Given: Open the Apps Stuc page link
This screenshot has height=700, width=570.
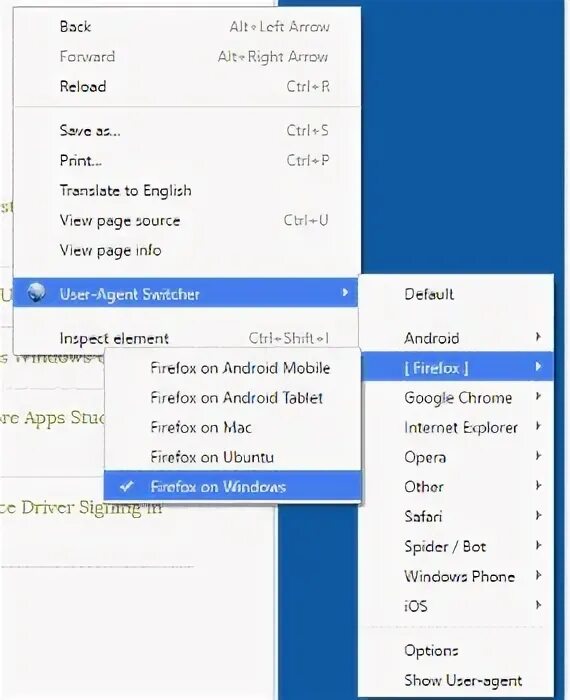Looking at the screenshot, I should [52, 418].
